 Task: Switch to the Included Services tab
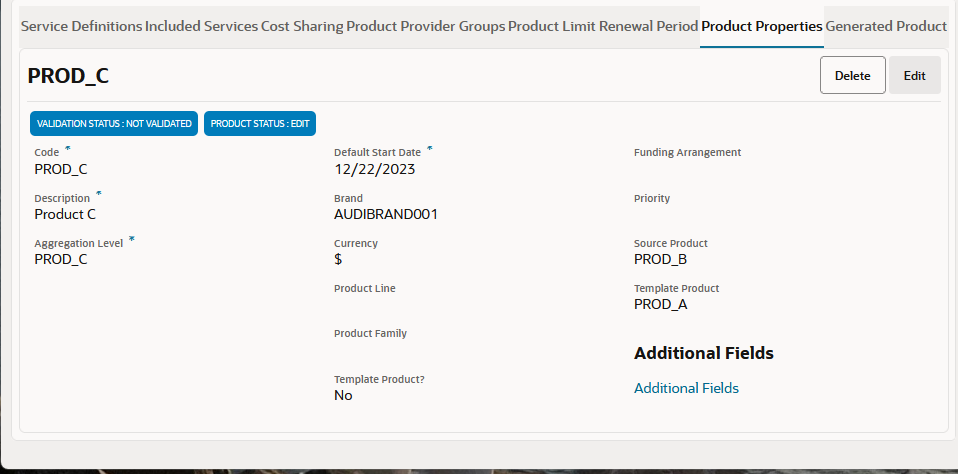tap(201, 26)
